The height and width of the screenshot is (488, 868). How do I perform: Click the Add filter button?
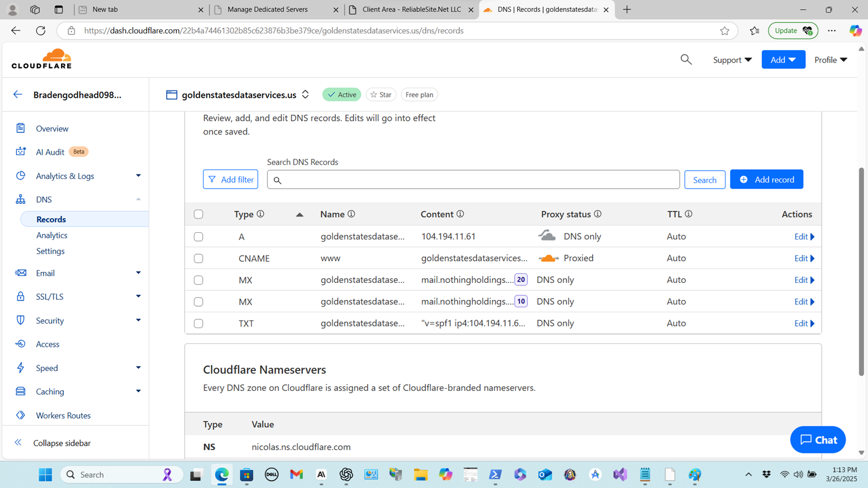click(231, 180)
